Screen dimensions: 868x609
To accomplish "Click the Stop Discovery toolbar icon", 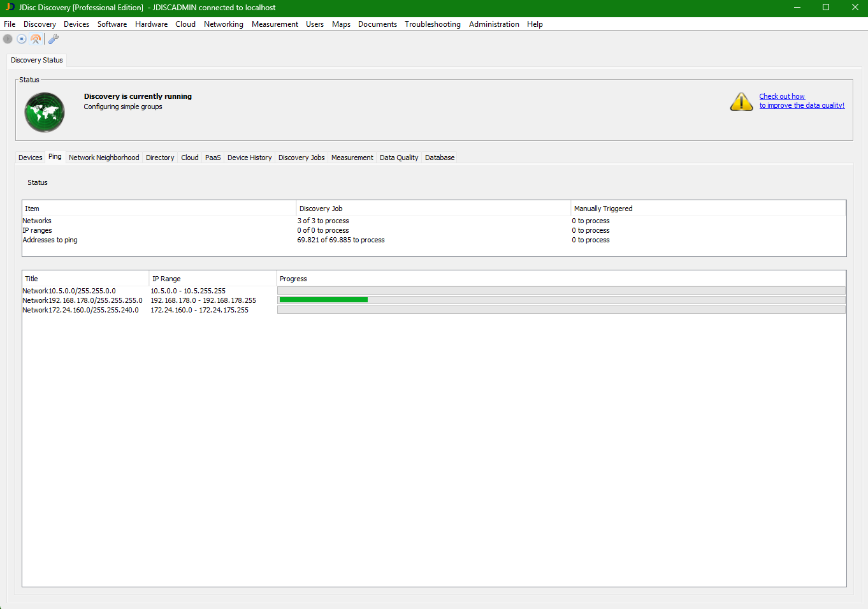I will (21, 39).
